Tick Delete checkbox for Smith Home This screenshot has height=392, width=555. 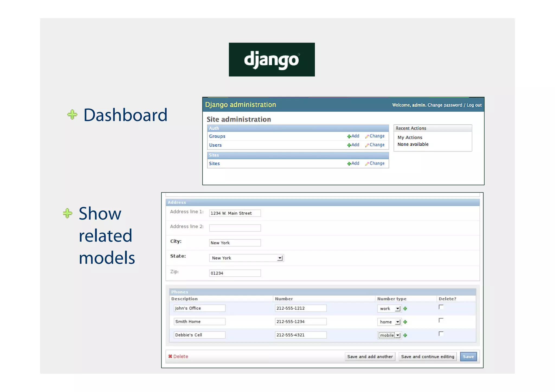(x=441, y=320)
